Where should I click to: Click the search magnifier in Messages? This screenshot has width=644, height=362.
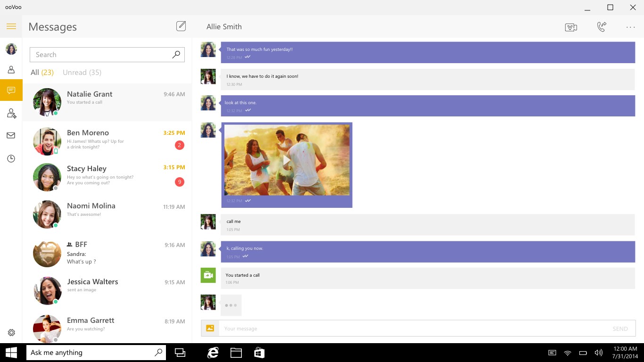(x=176, y=55)
